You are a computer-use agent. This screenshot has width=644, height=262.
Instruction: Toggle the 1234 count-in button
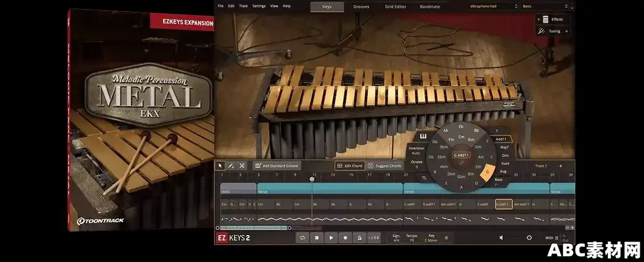coord(374,237)
